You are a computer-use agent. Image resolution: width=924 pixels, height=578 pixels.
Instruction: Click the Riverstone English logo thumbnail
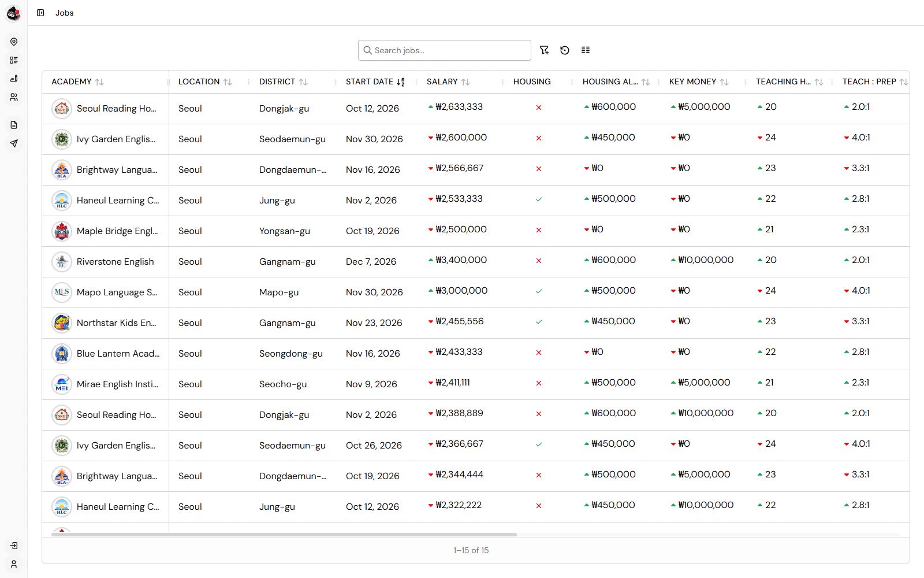click(x=62, y=262)
